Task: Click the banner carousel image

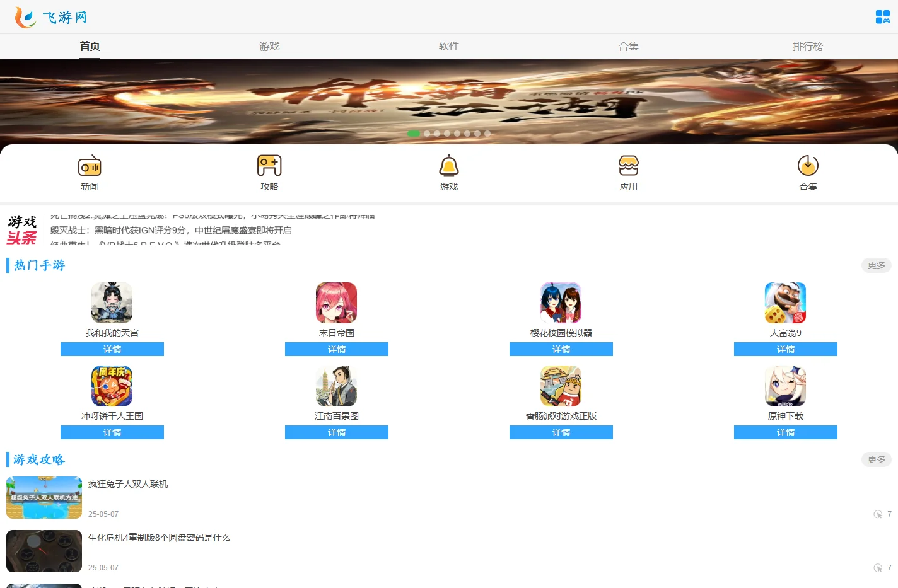Action: click(449, 102)
